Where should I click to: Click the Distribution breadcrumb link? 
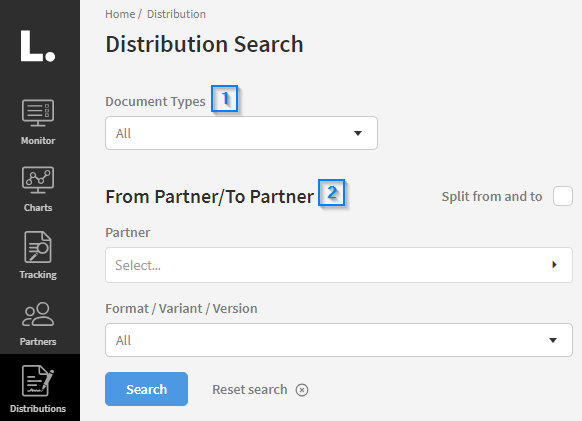(x=176, y=14)
